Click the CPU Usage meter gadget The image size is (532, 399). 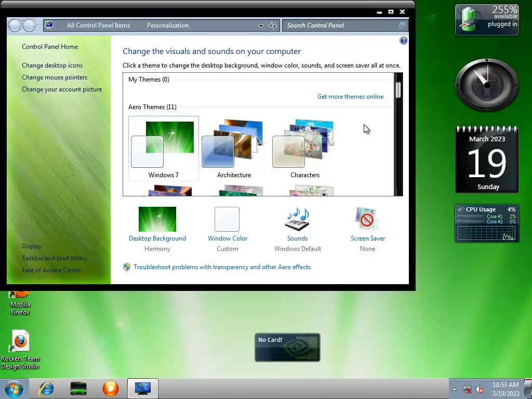click(x=487, y=223)
